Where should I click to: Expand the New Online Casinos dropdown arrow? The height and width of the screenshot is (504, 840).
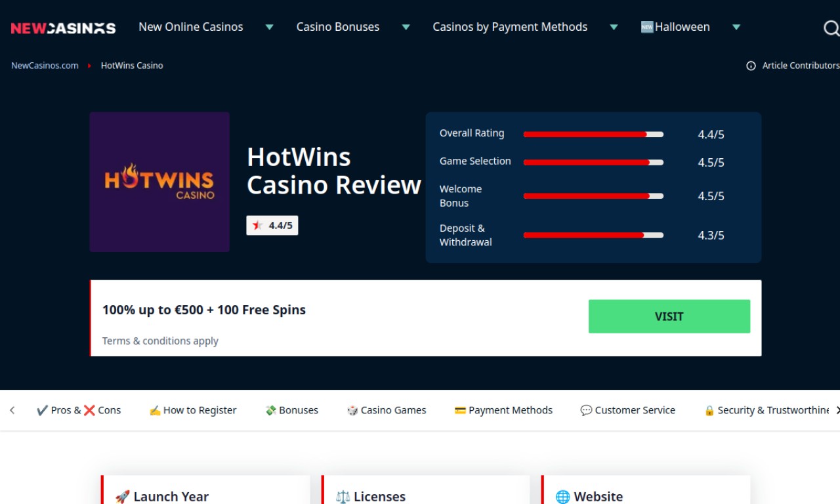tap(269, 28)
